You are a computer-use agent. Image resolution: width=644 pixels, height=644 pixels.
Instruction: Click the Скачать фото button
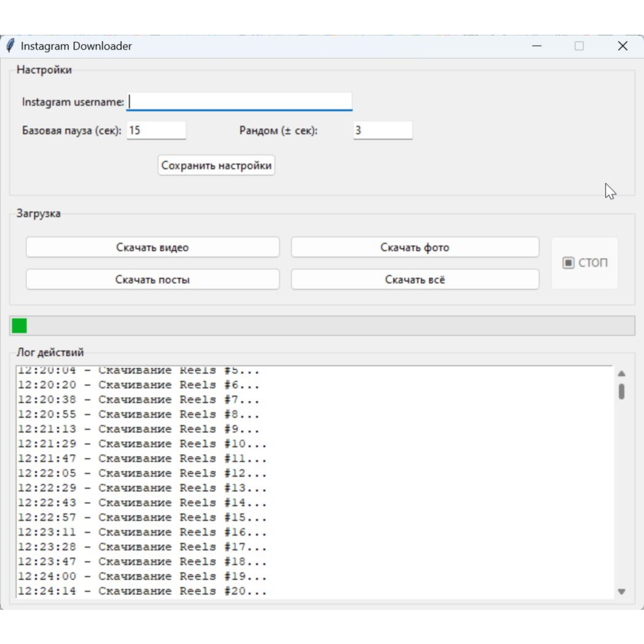pos(415,247)
